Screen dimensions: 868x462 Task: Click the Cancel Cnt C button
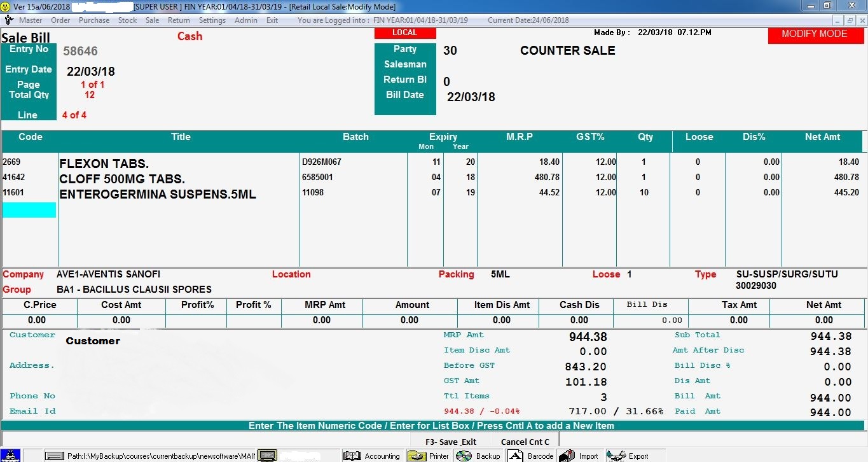525,440
